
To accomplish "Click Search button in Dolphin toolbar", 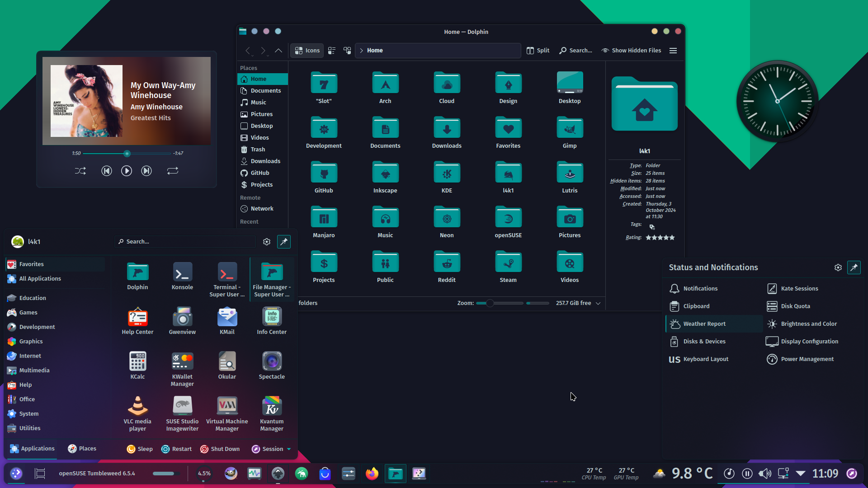I will pyautogui.click(x=576, y=50).
